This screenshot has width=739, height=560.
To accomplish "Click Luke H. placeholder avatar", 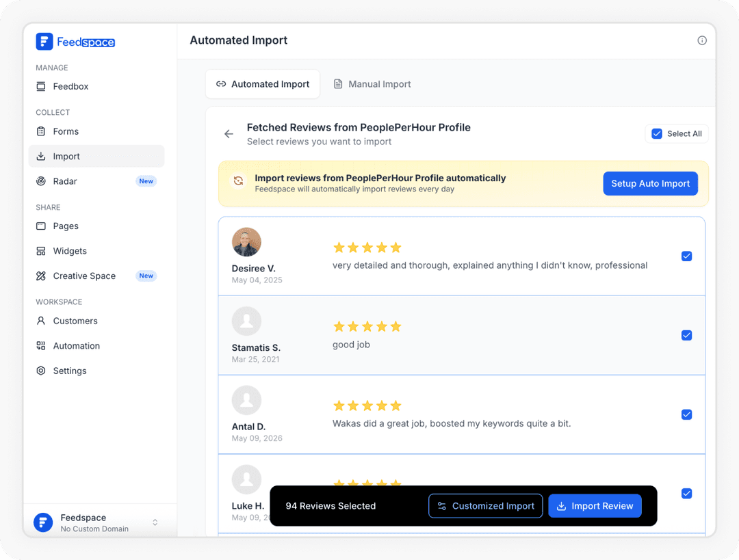I will [246, 479].
